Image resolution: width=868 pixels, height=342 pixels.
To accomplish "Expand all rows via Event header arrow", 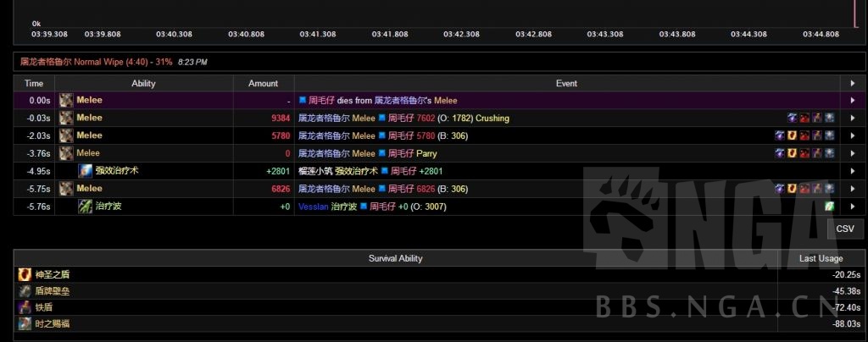I will click(852, 83).
